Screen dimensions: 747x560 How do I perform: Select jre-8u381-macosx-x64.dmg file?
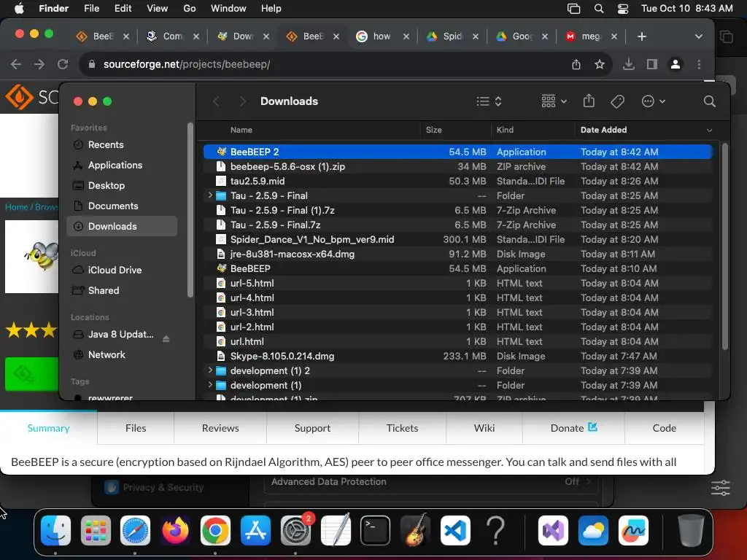458,254
